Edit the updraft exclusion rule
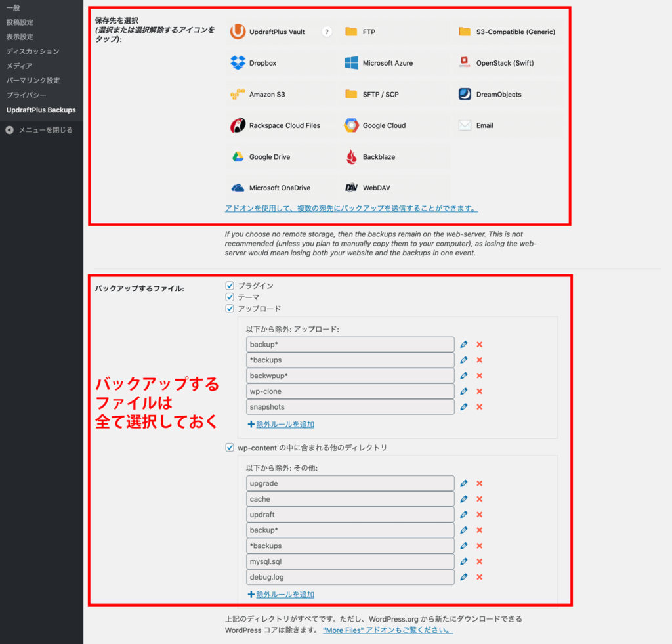Viewport: 672px width, 644px height. pyautogui.click(x=464, y=515)
